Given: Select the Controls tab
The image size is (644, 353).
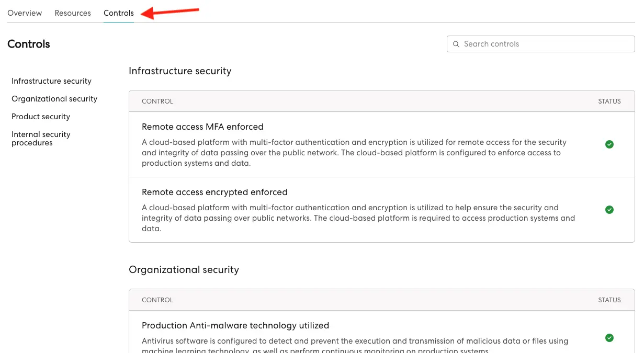Looking at the screenshot, I should (x=119, y=13).
